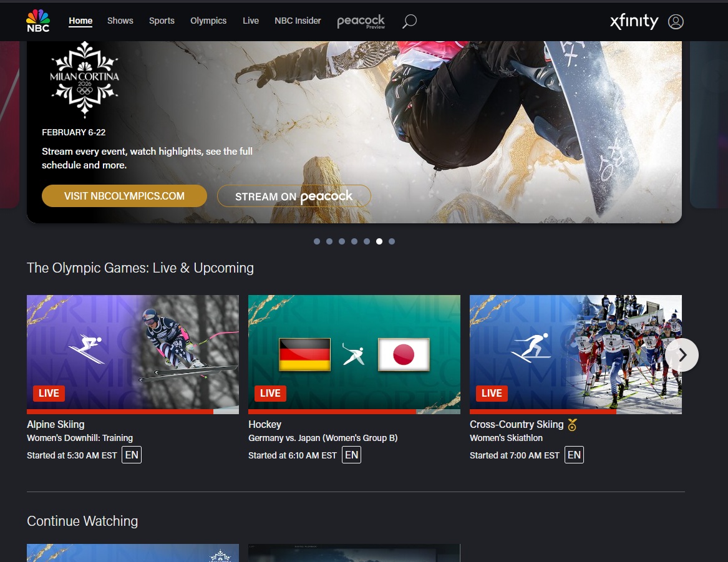The image size is (728, 562).
Task: Select the fifth carousel dot
Action: 367,241
